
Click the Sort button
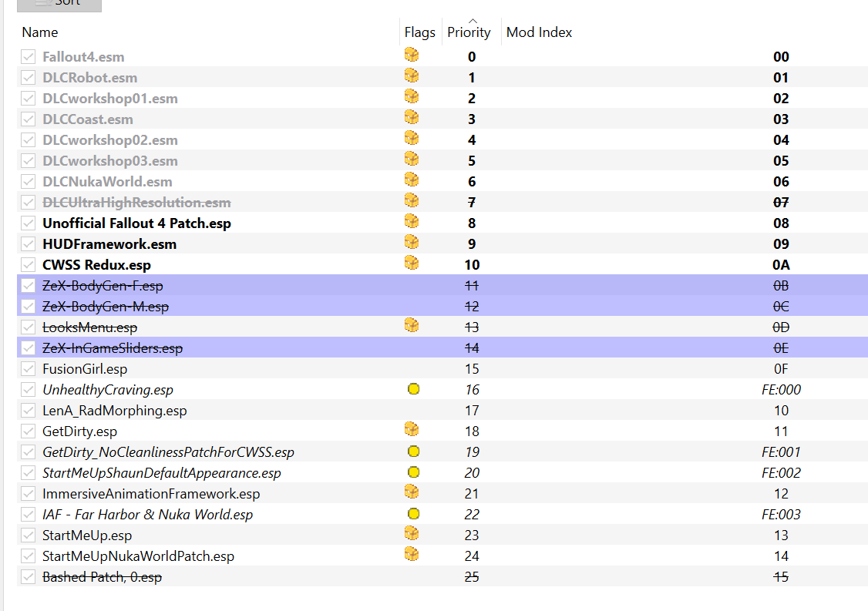(x=59, y=4)
